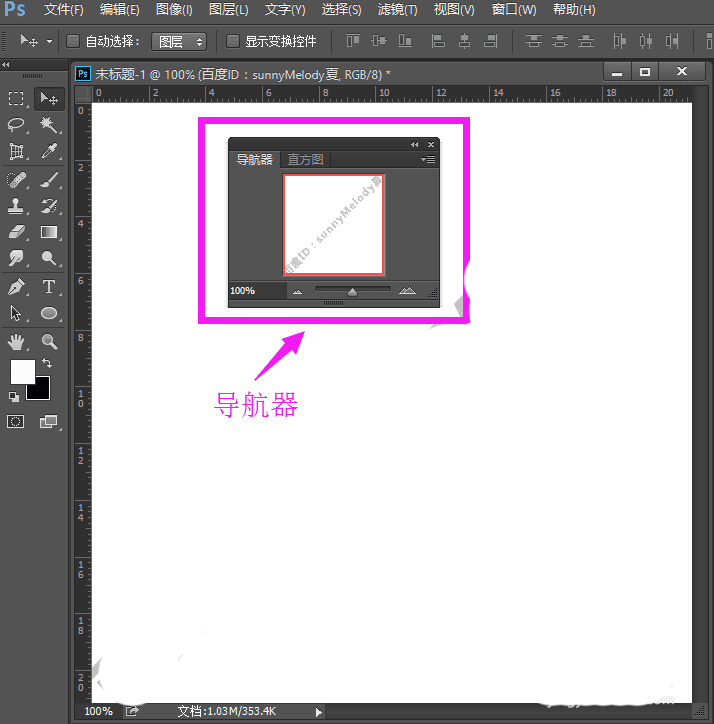Align left edges of layers
This screenshot has height=724, width=714.
[438, 41]
